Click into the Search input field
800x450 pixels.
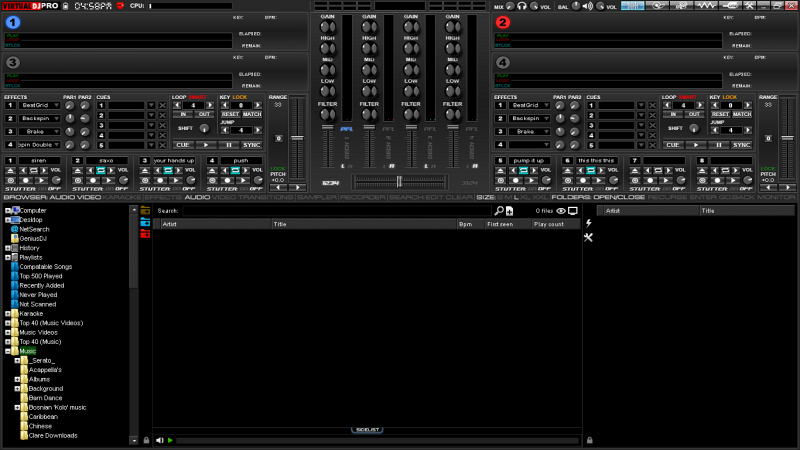pyautogui.click(x=337, y=211)
